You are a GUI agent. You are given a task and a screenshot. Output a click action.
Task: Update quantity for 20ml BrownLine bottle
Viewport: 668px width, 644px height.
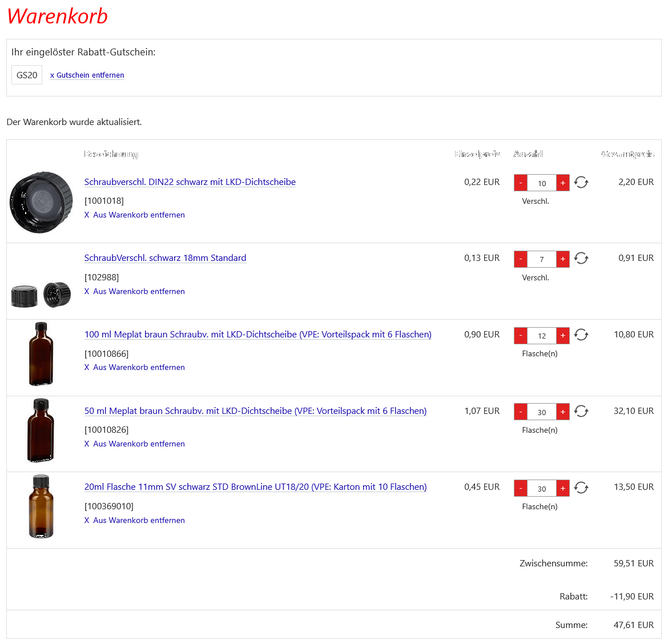tap(581, 488)
